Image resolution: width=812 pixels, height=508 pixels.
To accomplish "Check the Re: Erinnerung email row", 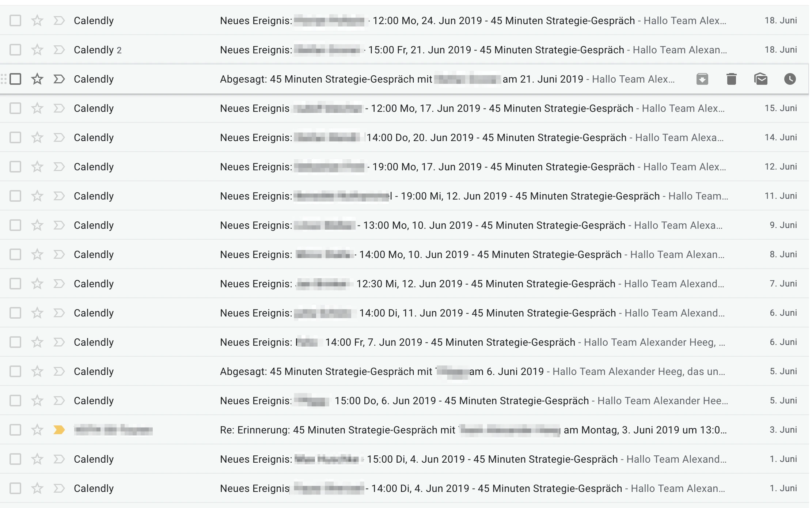I will (15, 430).
